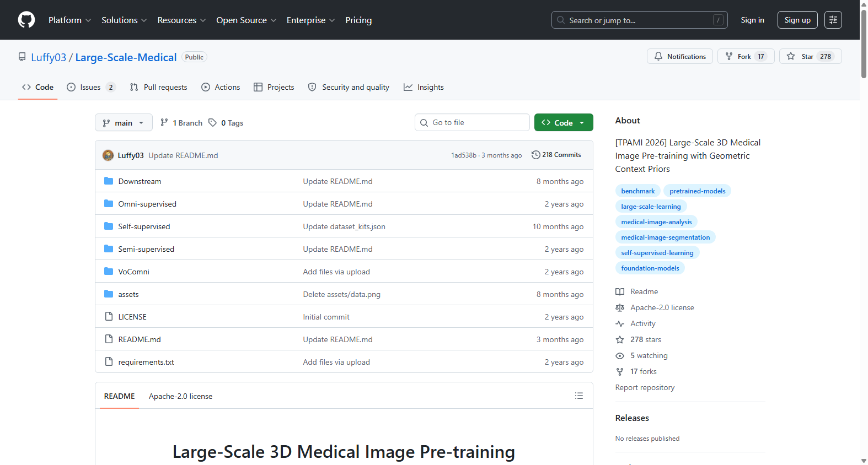The width and height of the screenshot is (868, 465).
Task: Open the appearance settings icon beside Sign up
Action: click(x=833, y=20)
